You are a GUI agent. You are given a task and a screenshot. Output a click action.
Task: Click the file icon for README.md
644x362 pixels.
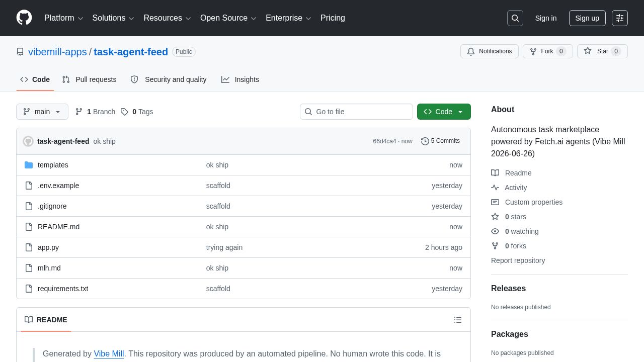(29, 227)
